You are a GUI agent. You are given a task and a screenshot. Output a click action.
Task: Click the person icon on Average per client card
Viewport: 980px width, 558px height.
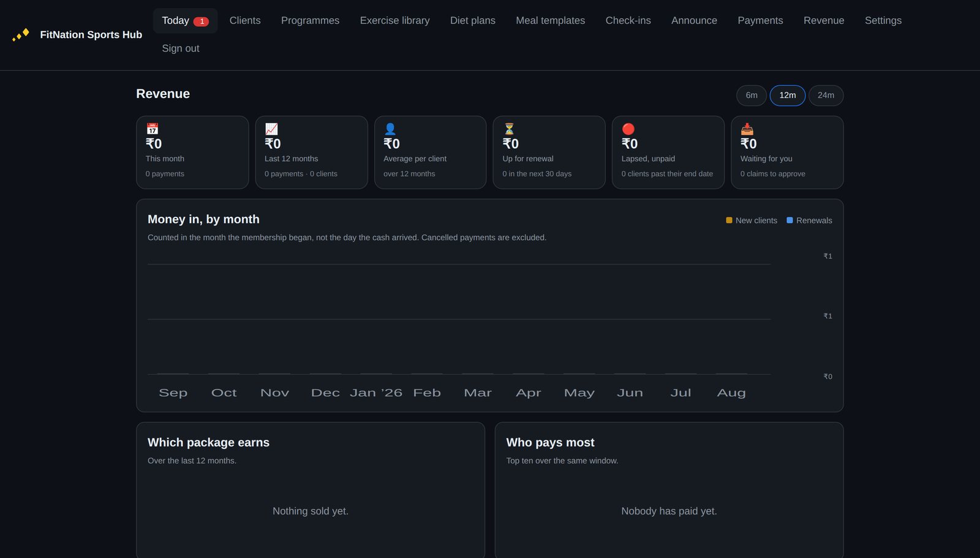[390, 129]
